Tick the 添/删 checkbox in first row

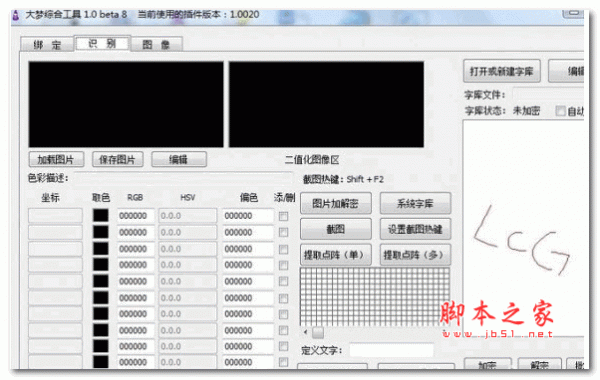(284, 216)
